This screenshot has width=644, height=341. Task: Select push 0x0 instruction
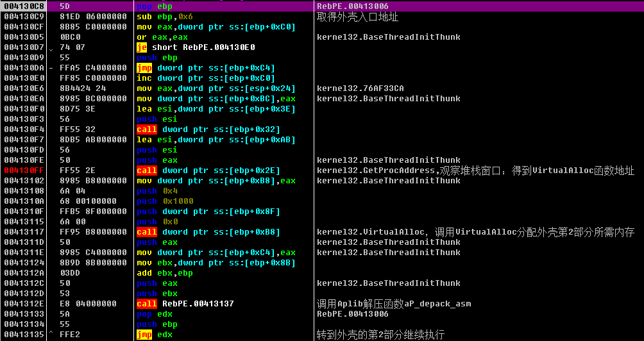coord(157,222)
